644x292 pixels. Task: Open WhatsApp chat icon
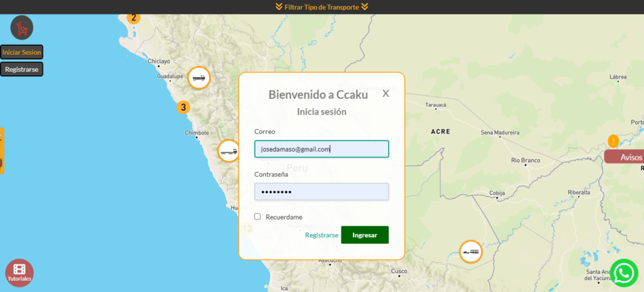pyautogui.click(x=624, y=272)
